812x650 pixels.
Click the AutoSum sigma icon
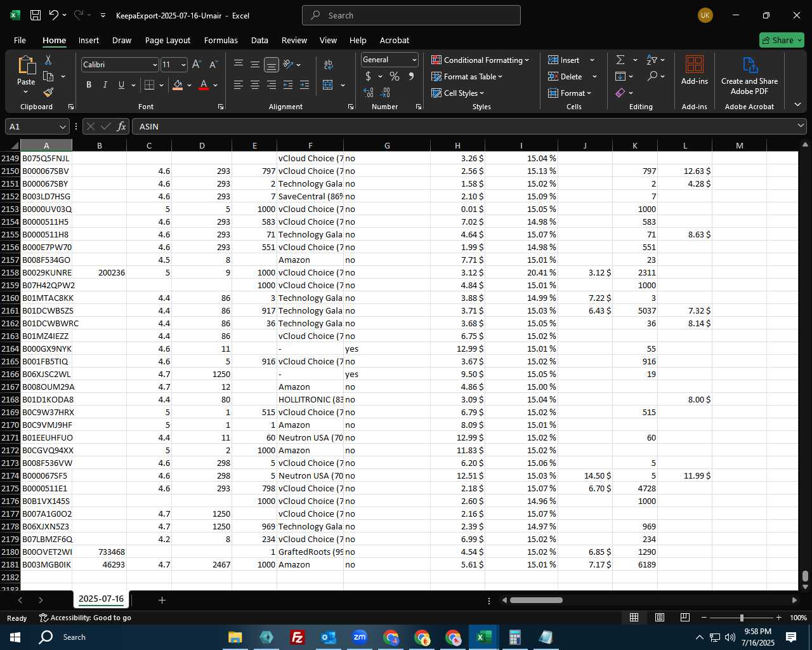click(x=620, y=60)
